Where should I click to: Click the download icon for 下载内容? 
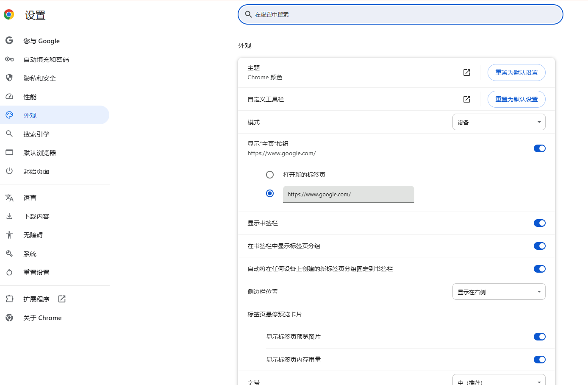9,216
